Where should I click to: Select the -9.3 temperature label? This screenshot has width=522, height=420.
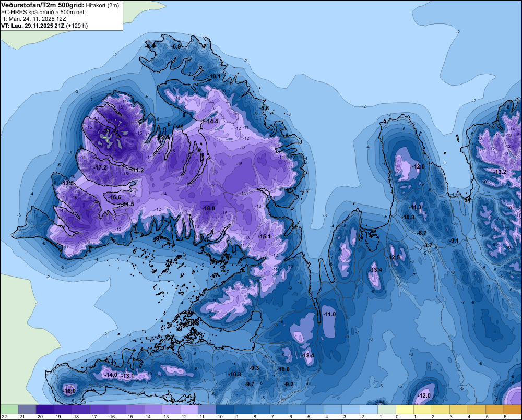click(x=254, y=368)
